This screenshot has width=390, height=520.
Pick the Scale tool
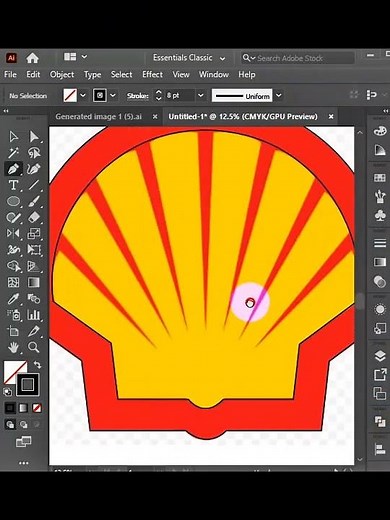coord(34,233)
